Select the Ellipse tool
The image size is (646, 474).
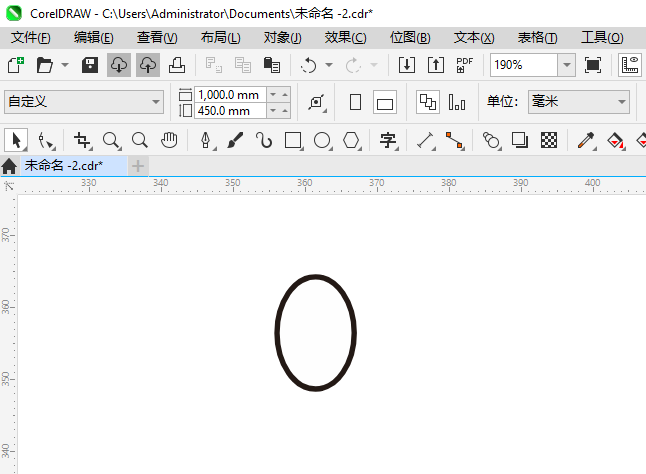(322, 140)
